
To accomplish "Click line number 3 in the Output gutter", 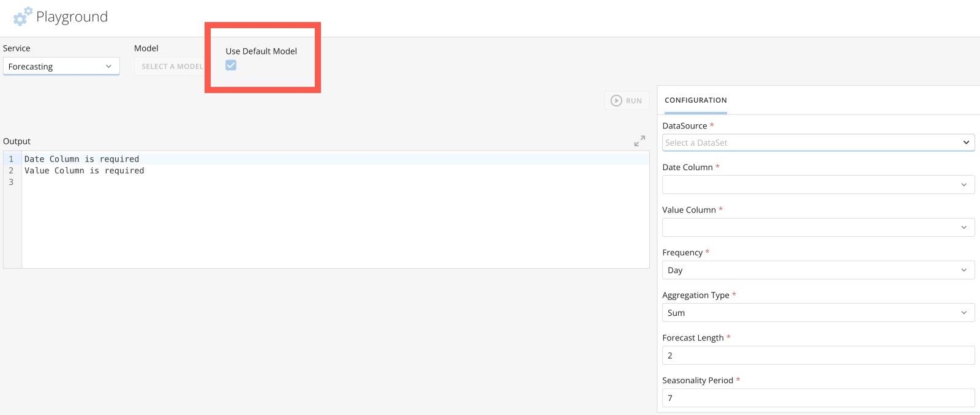I will point(11,182).
